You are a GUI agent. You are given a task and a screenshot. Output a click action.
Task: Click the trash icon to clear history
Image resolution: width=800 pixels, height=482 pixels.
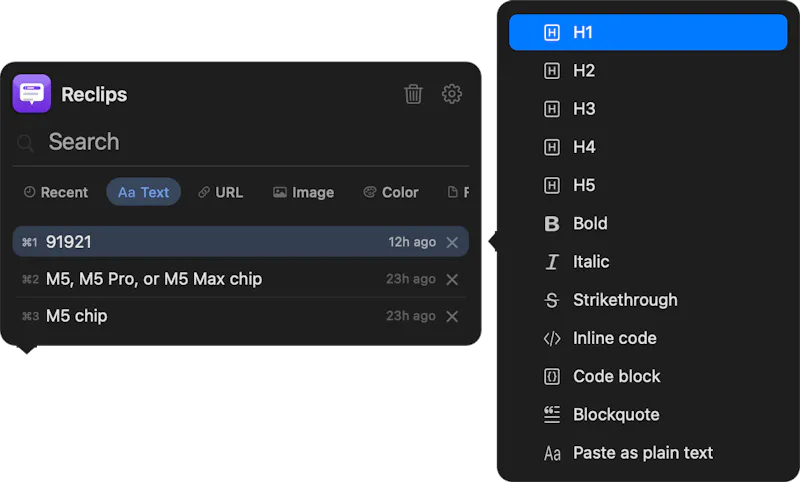(x=413, y=94)
